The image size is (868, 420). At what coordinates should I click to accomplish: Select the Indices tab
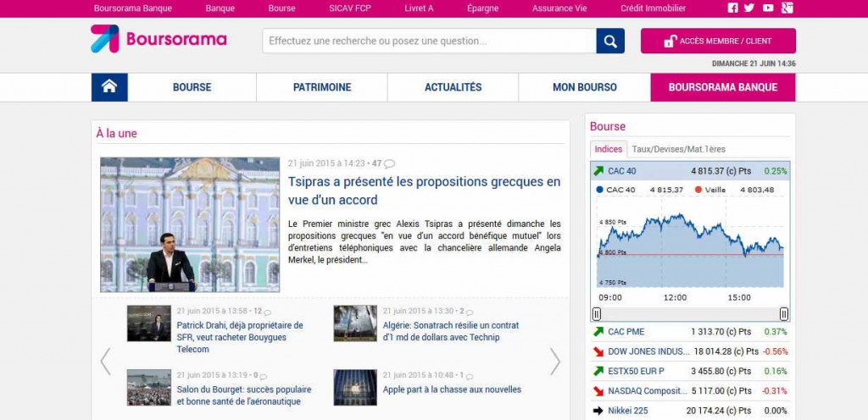[x=609, y=149]
